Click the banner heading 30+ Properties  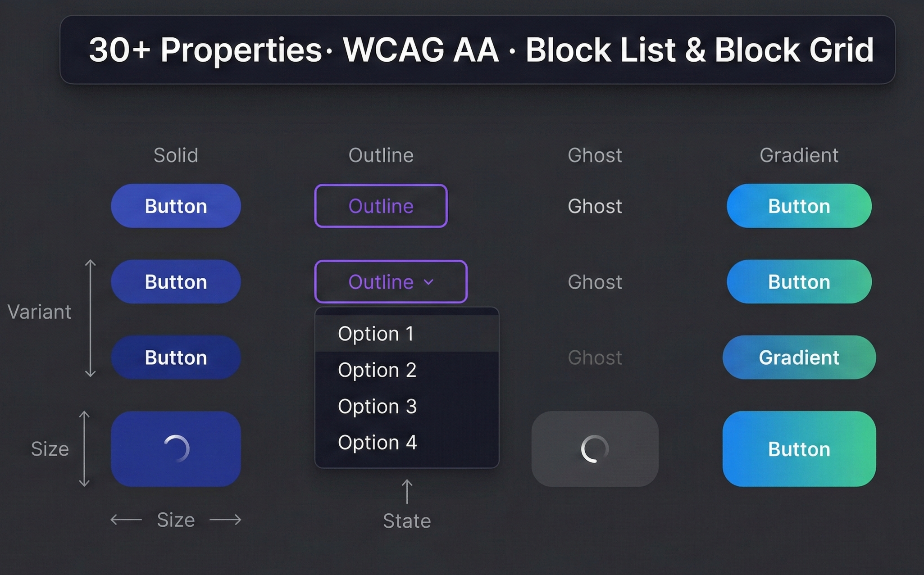(205, 50)
